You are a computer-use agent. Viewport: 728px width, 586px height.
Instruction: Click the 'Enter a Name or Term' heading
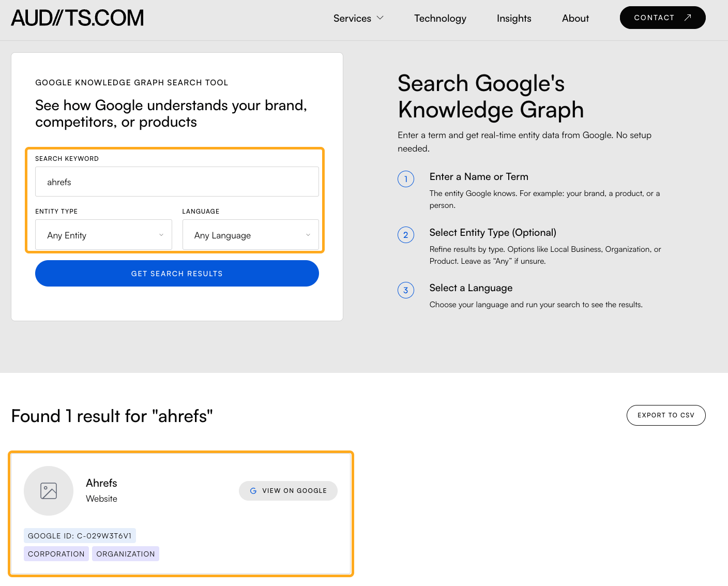479,177
